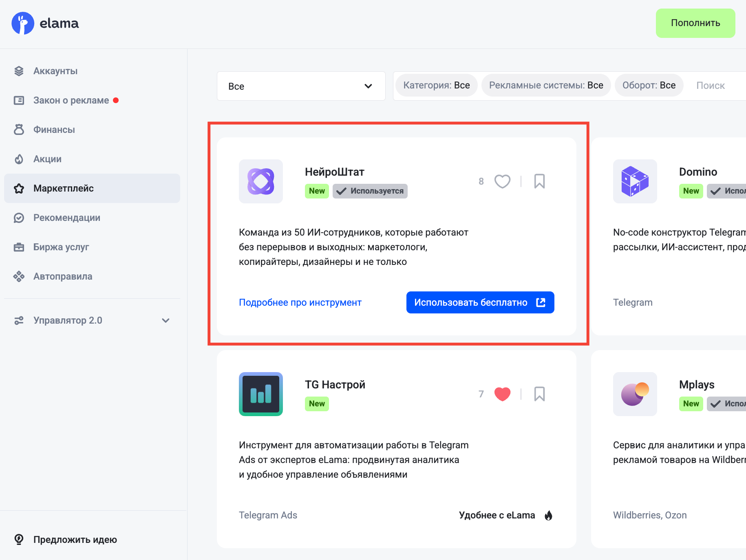This screenshot has height=560, width=746.
Task: Open the Все dropdown selector
Action: [x=301, y=86]
